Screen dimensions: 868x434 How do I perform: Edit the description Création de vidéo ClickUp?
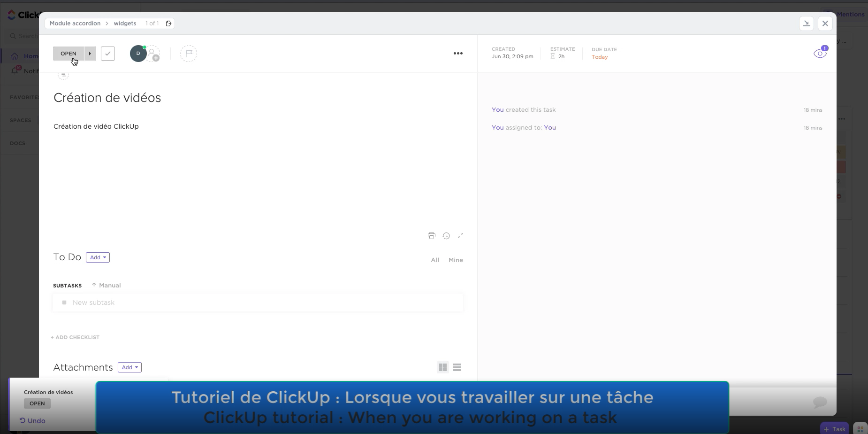coord(96,126)
